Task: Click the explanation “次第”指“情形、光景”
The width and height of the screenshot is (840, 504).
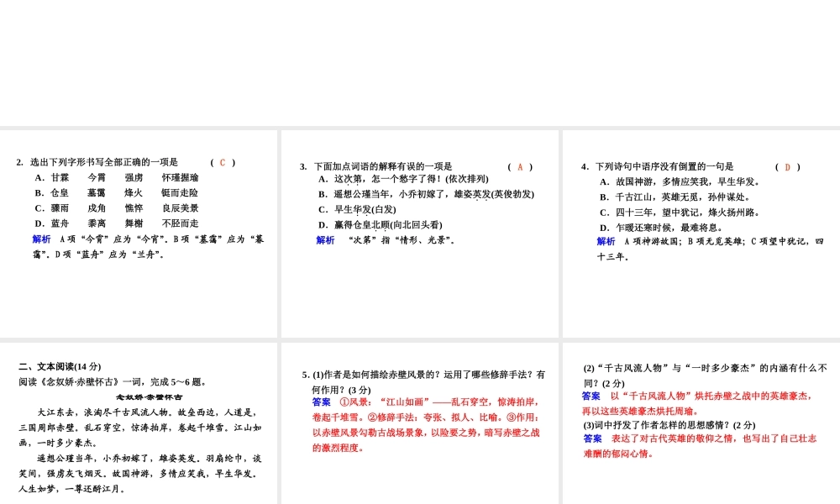Action: pyautogui.click(x=402, y=240)
